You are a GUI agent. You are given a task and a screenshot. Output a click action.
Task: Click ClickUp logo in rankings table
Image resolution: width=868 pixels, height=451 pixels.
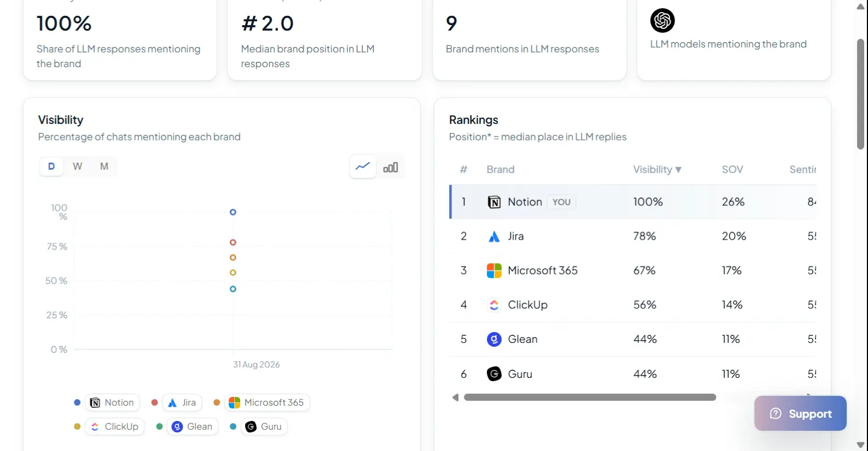point(494,305)
